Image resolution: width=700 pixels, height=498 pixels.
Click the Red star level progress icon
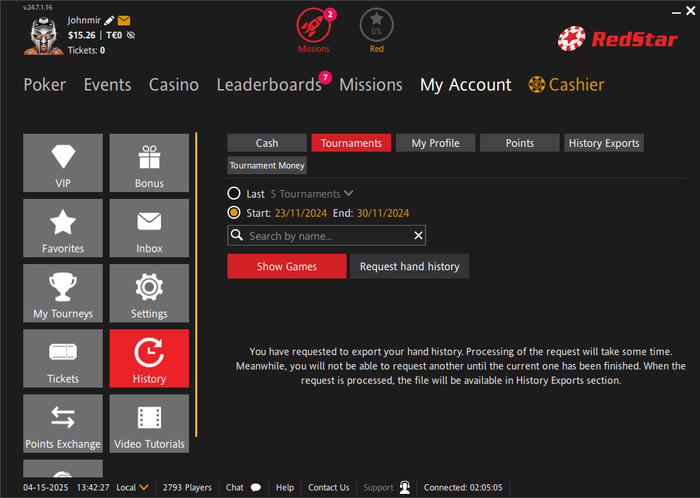[x=376, y=25]
